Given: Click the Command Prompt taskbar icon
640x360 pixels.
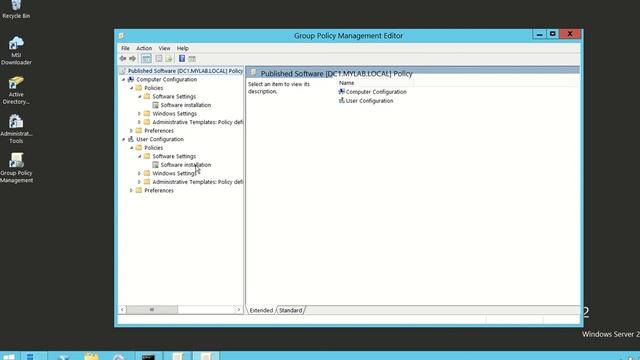Looking at the screenshot, I should click(148, 357).
